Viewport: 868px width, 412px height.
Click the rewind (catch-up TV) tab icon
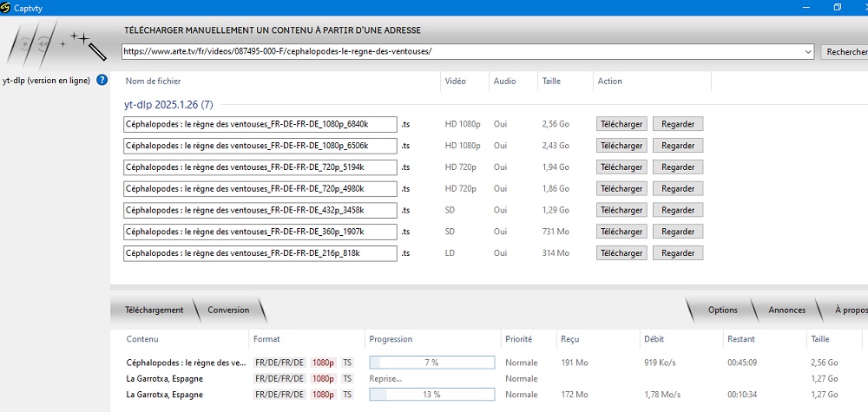(45, 45)
